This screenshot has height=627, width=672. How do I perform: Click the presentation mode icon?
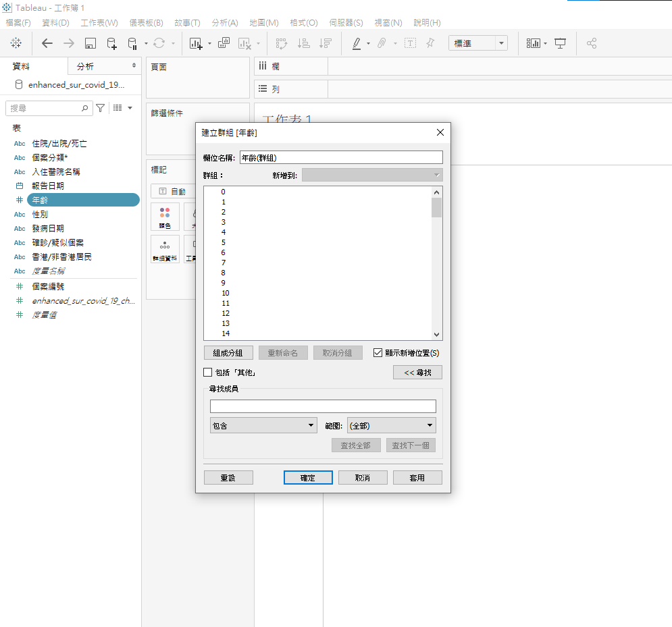tap(560, 43)
